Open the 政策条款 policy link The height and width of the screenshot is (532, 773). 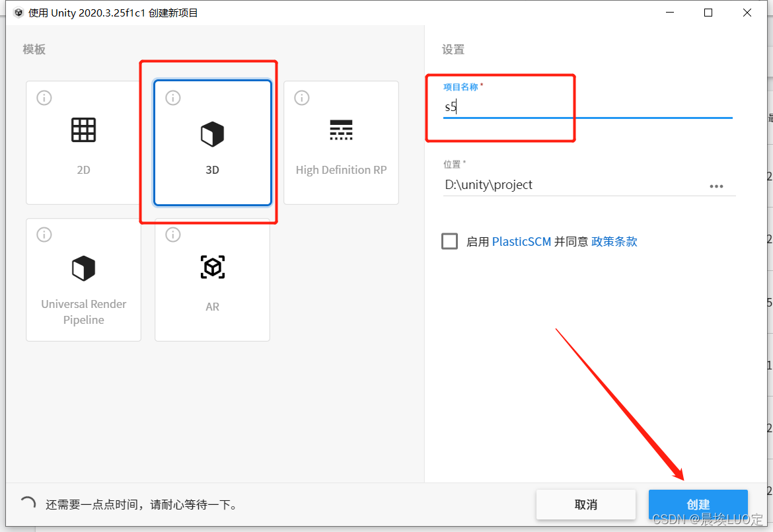614,241
